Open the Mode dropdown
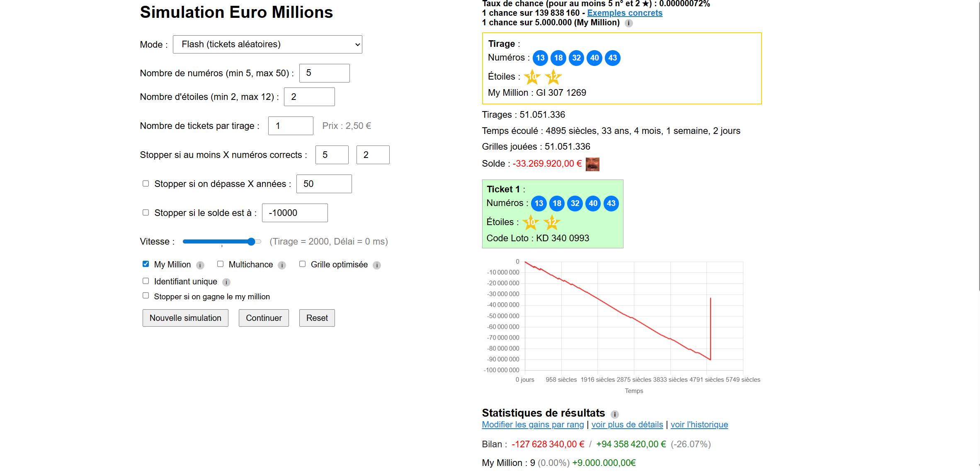This screenshot has width=980, height=473. click(x=267, y=44)
